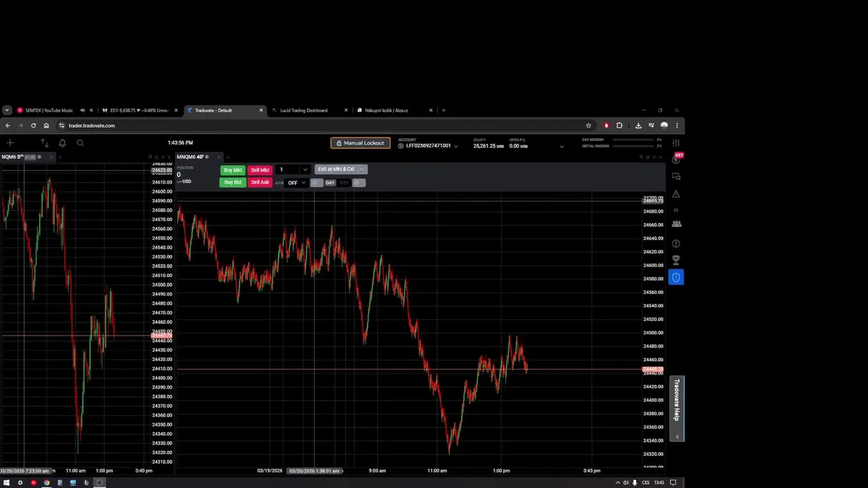Image resolution: width=868 pixels, height=488 pixels.
Task: Open the trophy sidebar icon
Action: tap(676, 260)
